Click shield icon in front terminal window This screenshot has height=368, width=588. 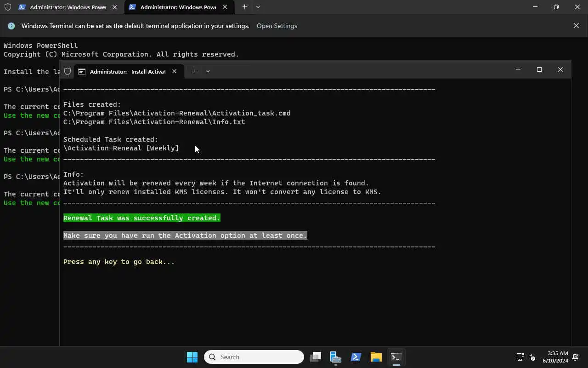click(68, 71)
